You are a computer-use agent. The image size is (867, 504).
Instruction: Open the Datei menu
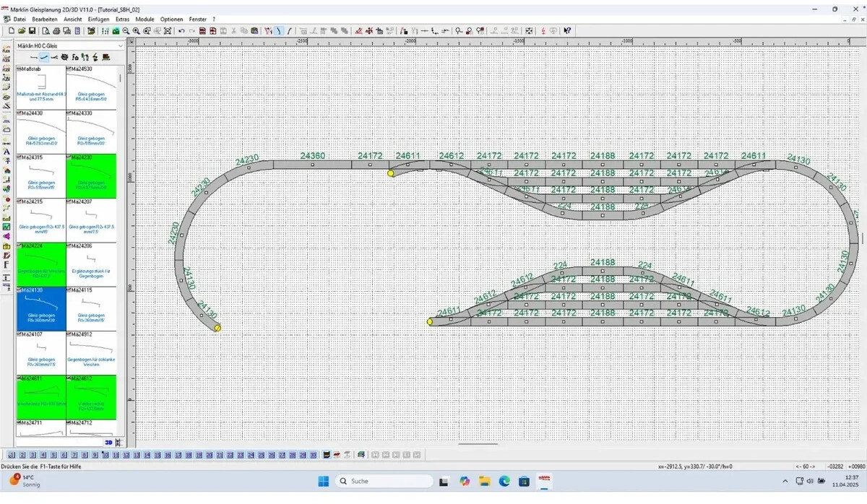20,19
